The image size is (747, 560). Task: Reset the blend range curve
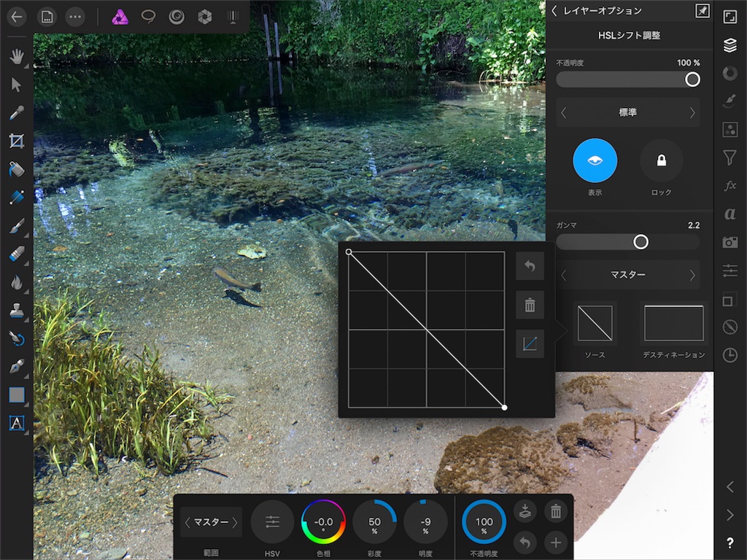(530, 265)
